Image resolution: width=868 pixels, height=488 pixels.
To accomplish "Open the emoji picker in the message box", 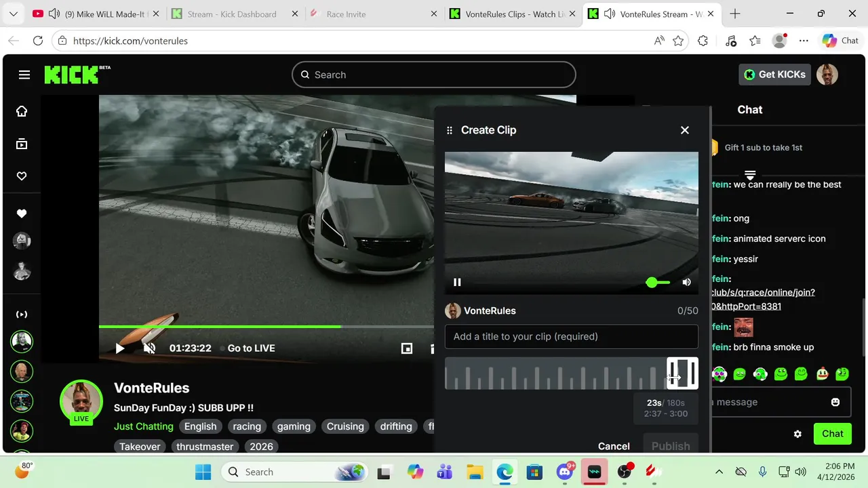I will pyautogui.click(x=835, y=402).
